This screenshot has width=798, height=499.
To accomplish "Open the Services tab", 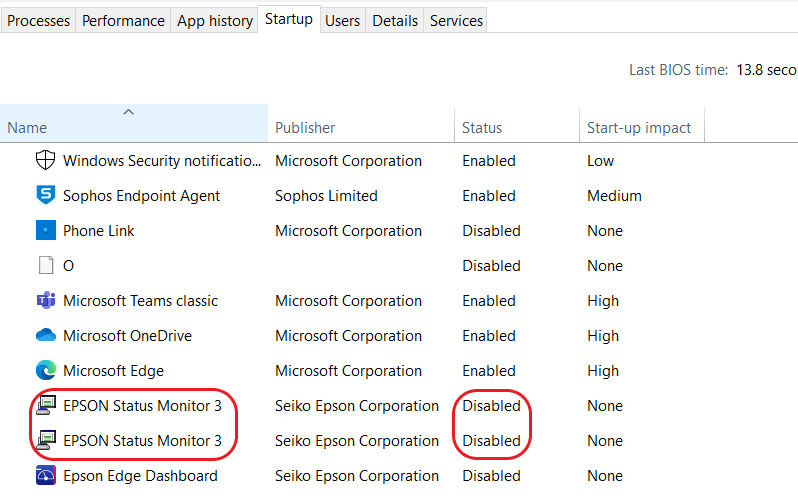I will pos(455,21).
